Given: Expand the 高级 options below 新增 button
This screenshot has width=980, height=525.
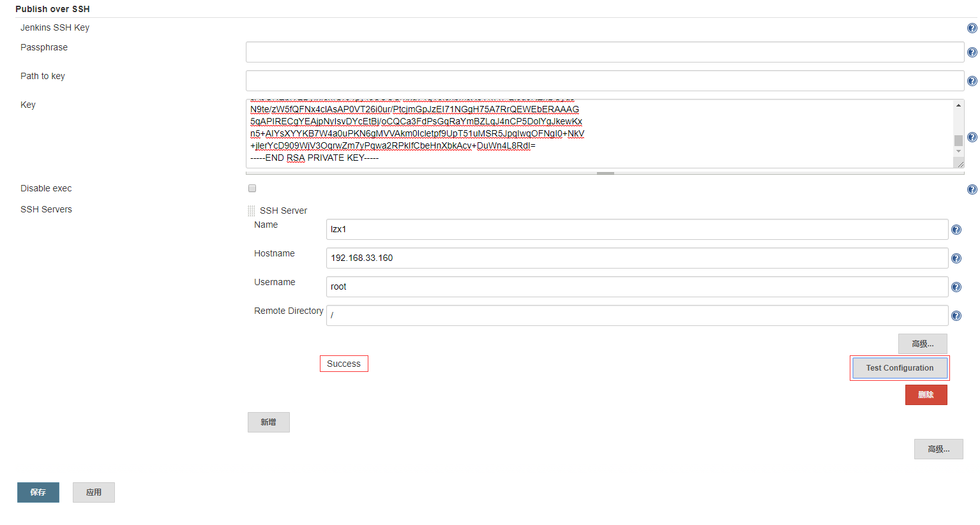Looking at the screenshot, I should click(939, 449).
